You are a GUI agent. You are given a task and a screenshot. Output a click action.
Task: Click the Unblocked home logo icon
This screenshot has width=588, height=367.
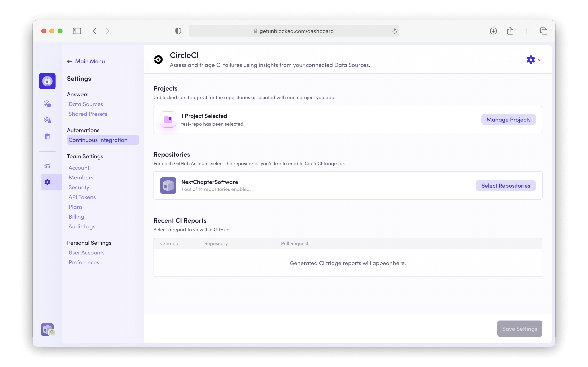tap(47, 81)
